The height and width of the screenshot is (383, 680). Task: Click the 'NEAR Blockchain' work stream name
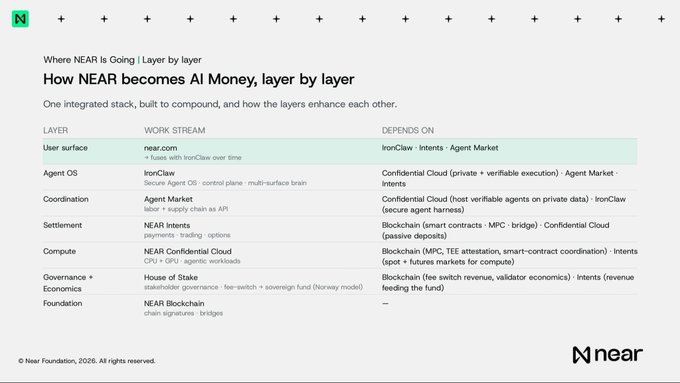(x=174, y=304)
